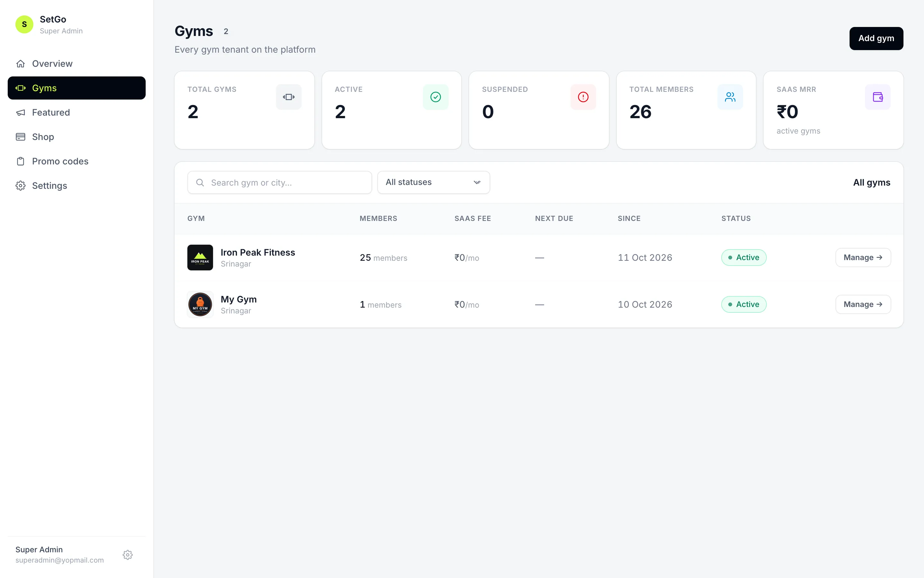924x578 pixels.
Task: Click the All gyms label
Action: coord(872,183)
